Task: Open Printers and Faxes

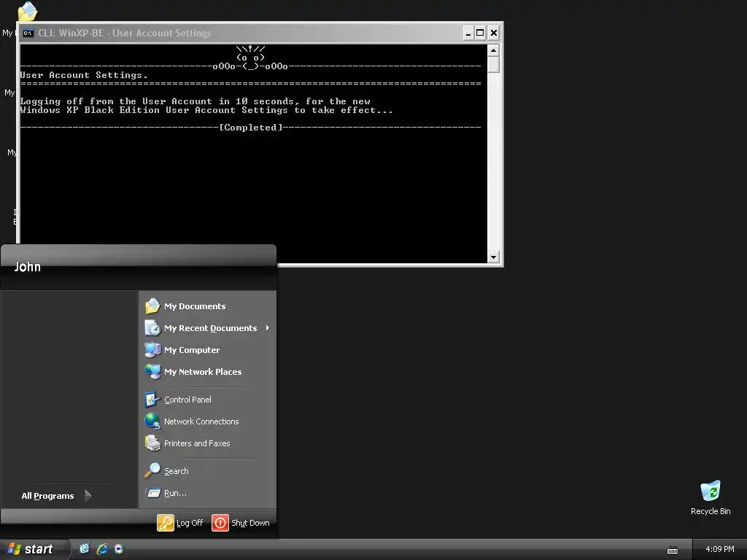Action: pyautogui.click(x=208, y=443)
